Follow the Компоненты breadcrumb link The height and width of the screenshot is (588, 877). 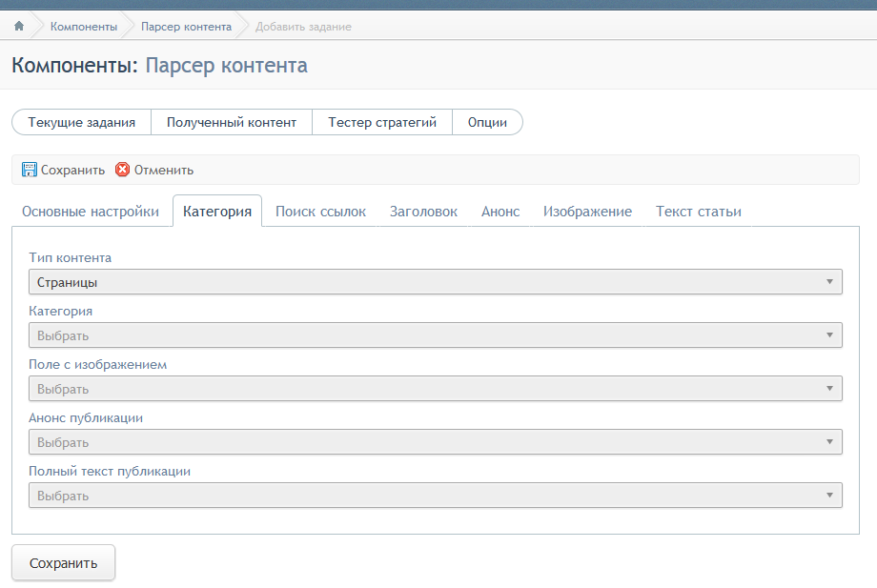pyautogui.click(x=84, y=27)
